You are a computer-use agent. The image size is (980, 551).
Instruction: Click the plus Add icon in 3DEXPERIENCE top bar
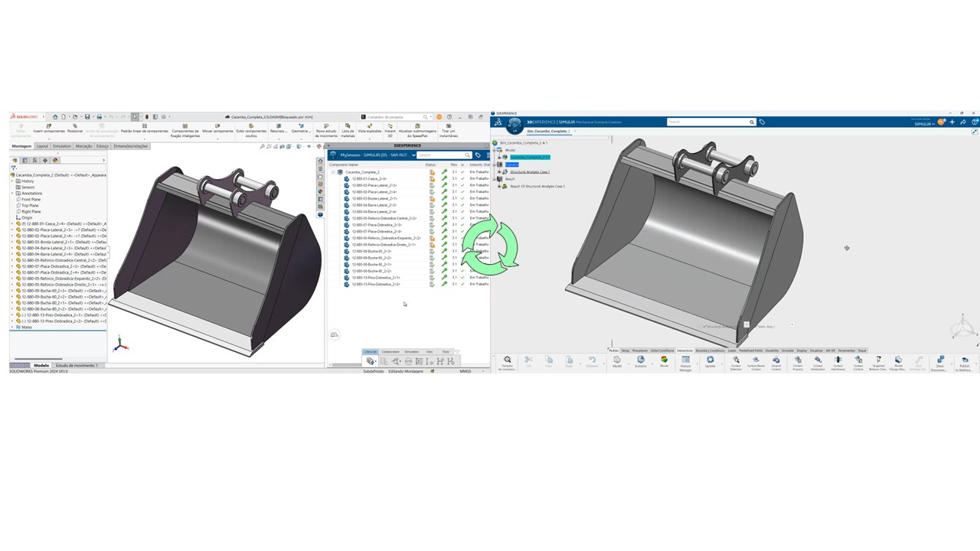(x=952, y=122)
